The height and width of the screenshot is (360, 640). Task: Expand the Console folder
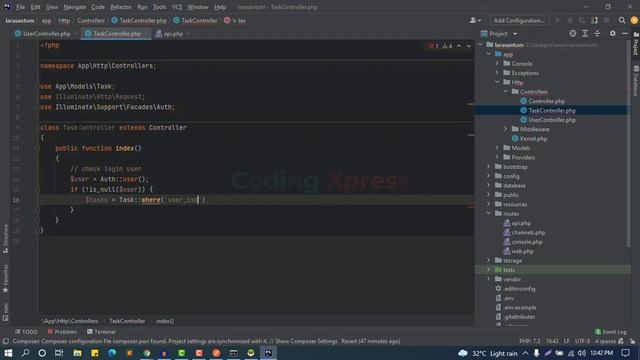497,63
